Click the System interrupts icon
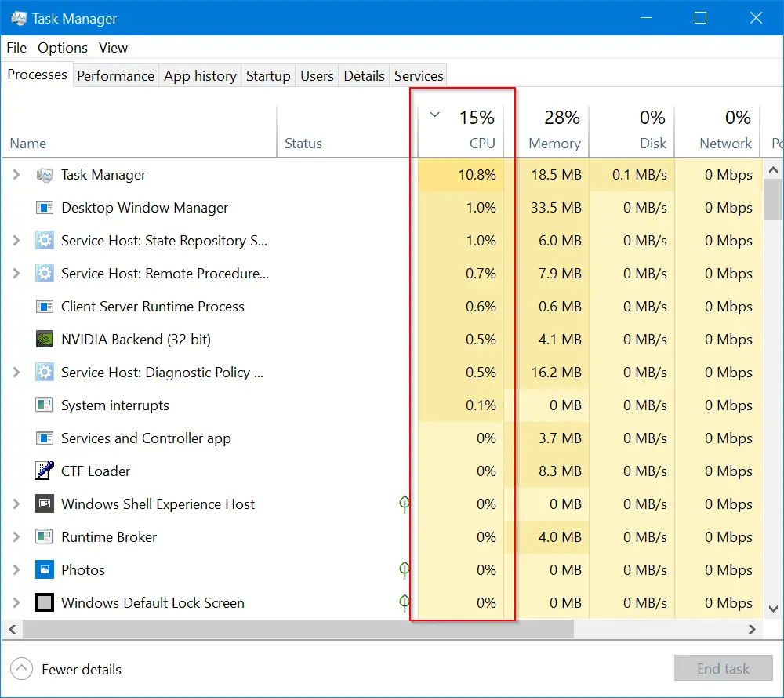The width and height of the screenshot is (784, 698). pyautogui.click(x=45, y=405)
